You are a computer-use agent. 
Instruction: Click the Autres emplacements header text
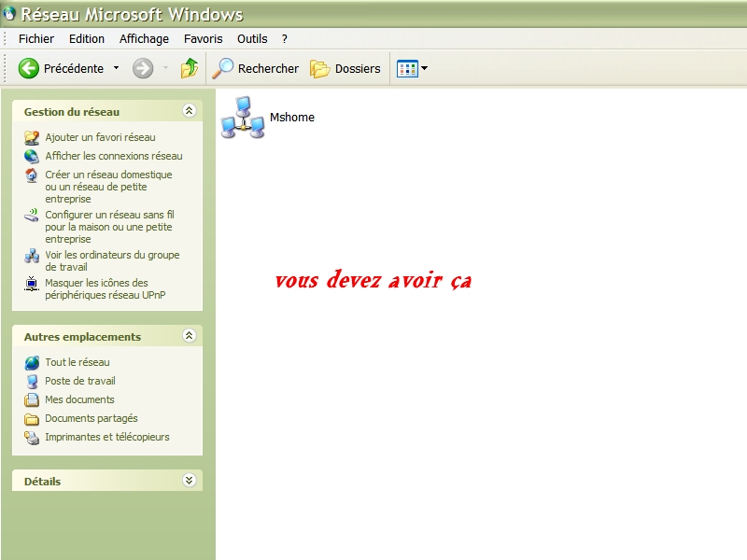tap(82, 337)
